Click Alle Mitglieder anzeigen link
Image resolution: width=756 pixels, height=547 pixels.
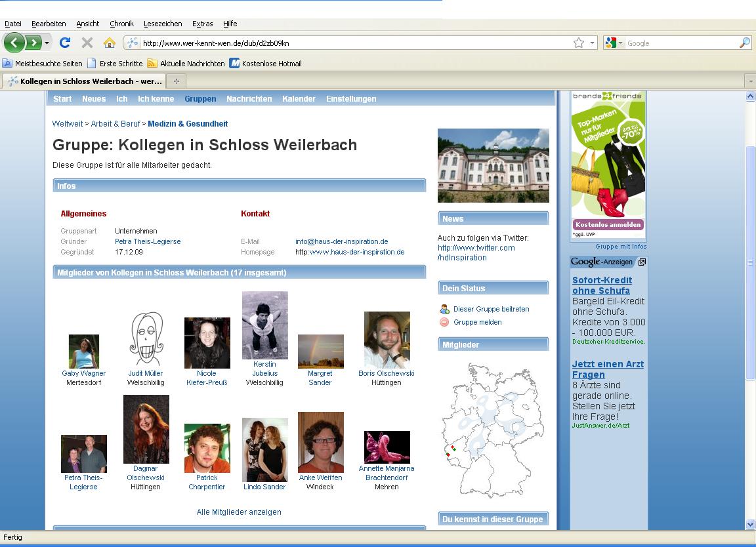point(239,512)
